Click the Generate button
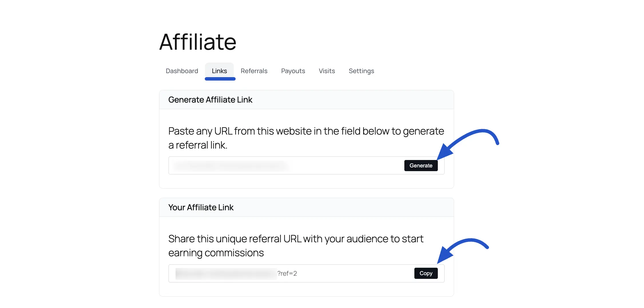This screenshot has width=644, height=308. [421, 165]
